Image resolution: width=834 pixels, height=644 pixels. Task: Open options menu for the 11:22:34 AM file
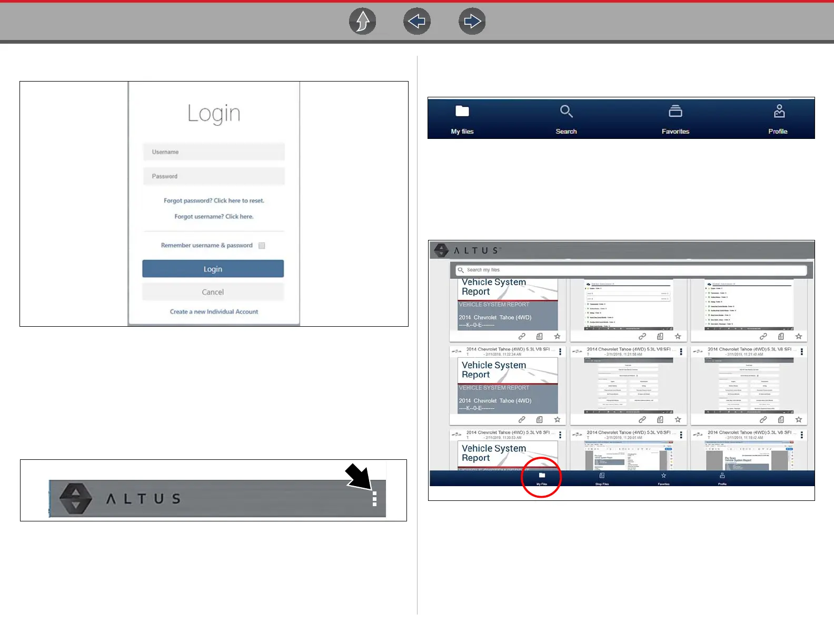[x=560, y=351]
